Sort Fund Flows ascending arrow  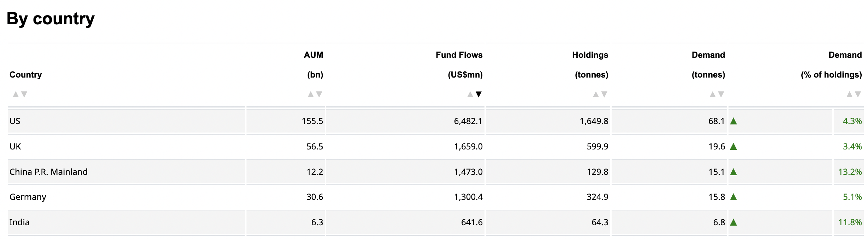pos(470,94)
